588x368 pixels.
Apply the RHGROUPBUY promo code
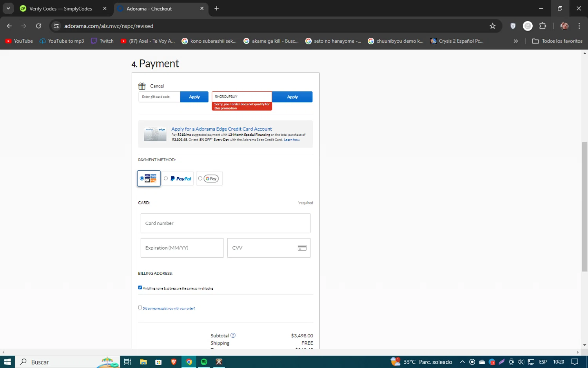point(292,97)
